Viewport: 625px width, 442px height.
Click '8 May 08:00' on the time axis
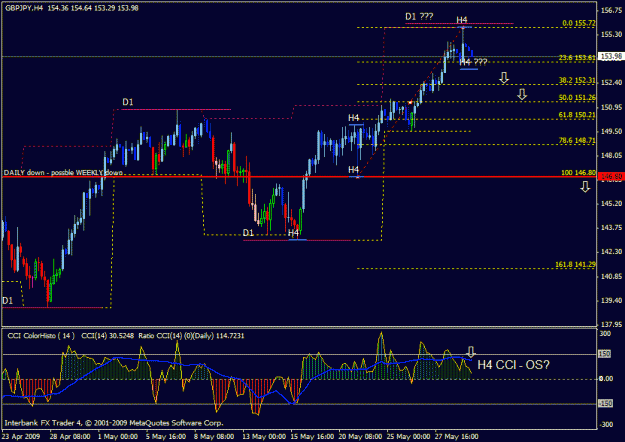214,436
